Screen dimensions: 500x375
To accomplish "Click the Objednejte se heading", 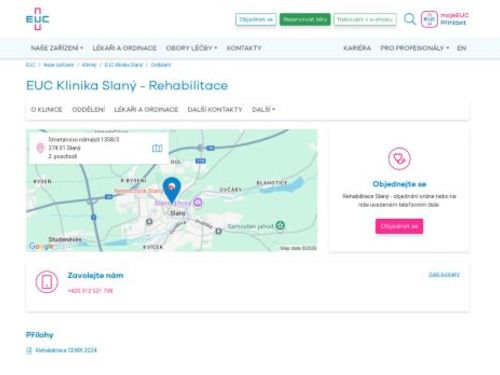I will click(x=399, y=184).
